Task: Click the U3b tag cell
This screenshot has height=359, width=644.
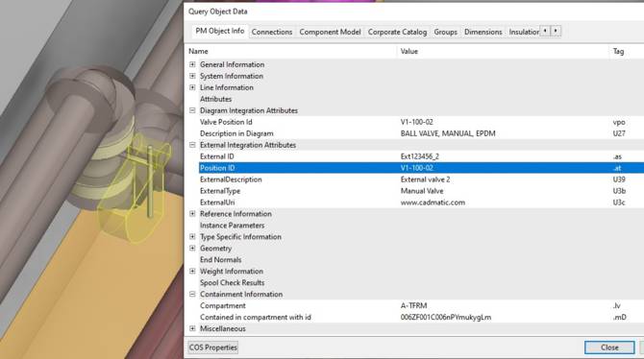Action: coord(619,191)
